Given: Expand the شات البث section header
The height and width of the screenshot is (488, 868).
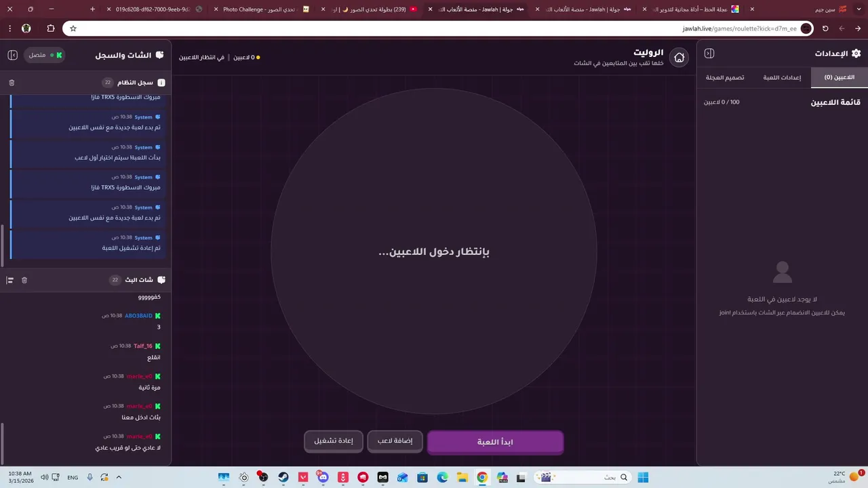Looking at the screenshot, I should pyautogui.click(x=85, y=280).
